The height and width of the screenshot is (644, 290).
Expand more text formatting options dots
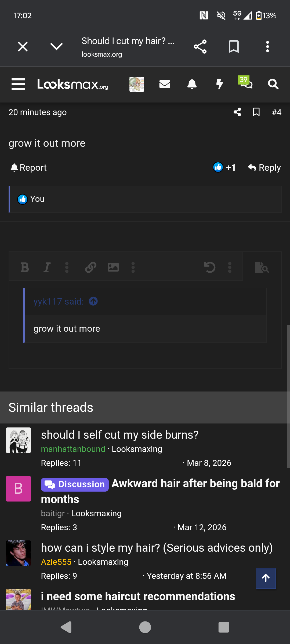point(67,268)
